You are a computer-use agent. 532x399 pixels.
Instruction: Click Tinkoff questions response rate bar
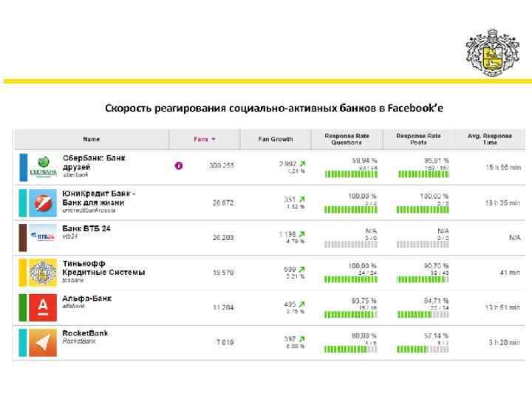(350, 279)
